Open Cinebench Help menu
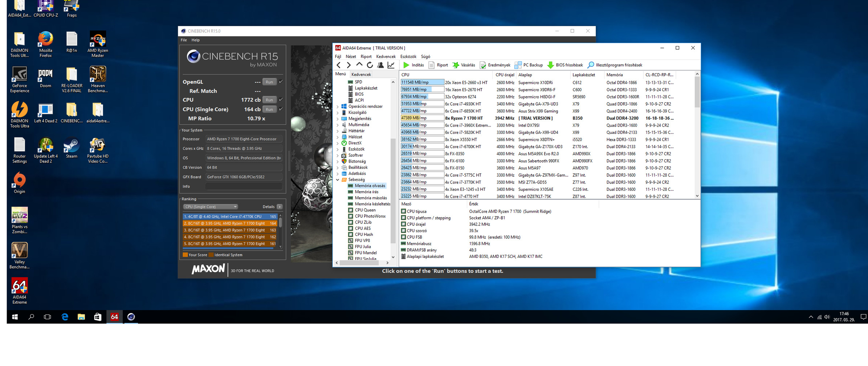This screenshot has height=366, width=868. point(195,40)
